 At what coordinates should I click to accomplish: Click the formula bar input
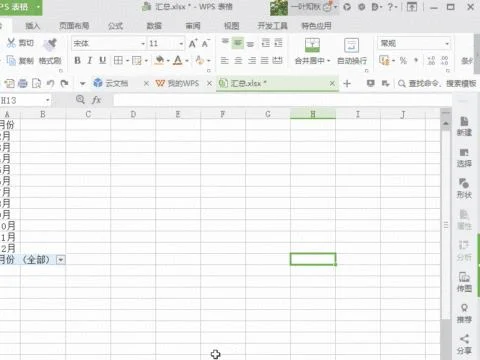[x=282, y=100]
